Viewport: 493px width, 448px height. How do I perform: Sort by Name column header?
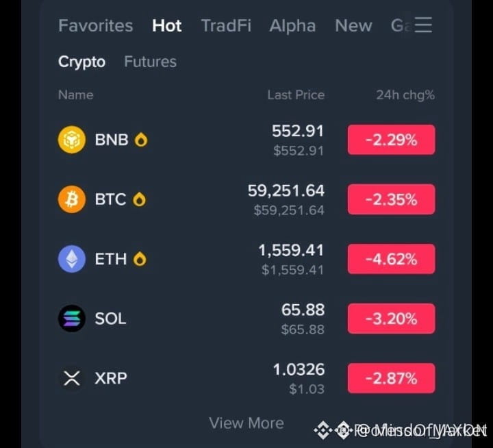pos(76,95)
